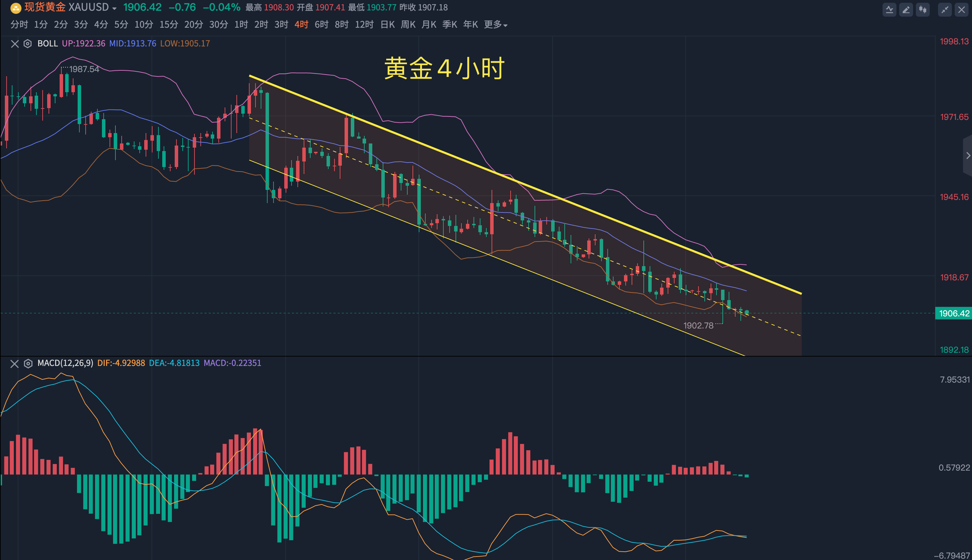Open the 更多 timeframe dropdown

pos(495,25)
